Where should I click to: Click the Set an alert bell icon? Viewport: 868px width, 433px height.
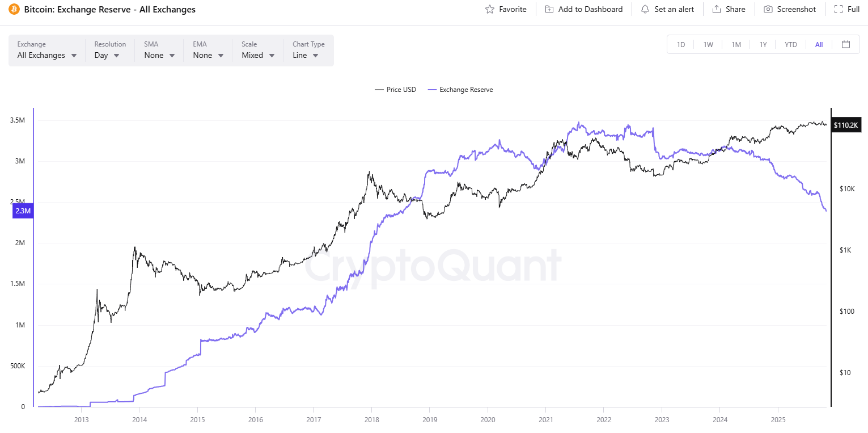645,9
